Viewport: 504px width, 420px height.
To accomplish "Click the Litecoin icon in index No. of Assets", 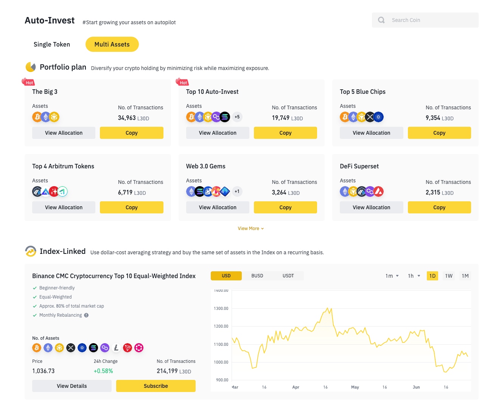I will pos(116,348).
